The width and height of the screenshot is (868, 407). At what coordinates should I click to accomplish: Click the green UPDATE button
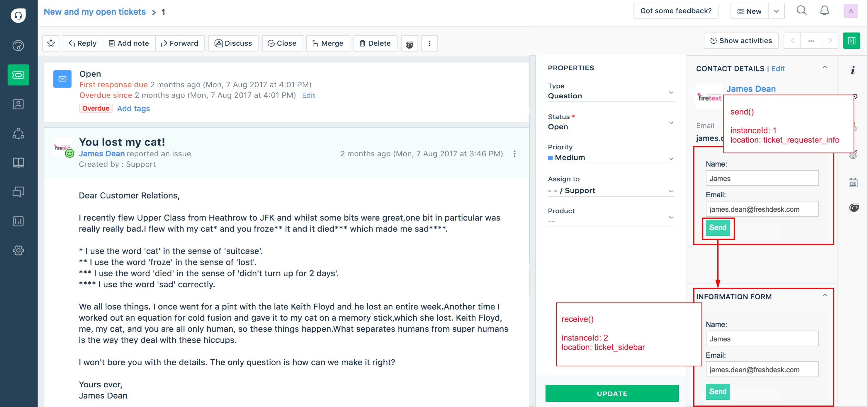(612, 393)
